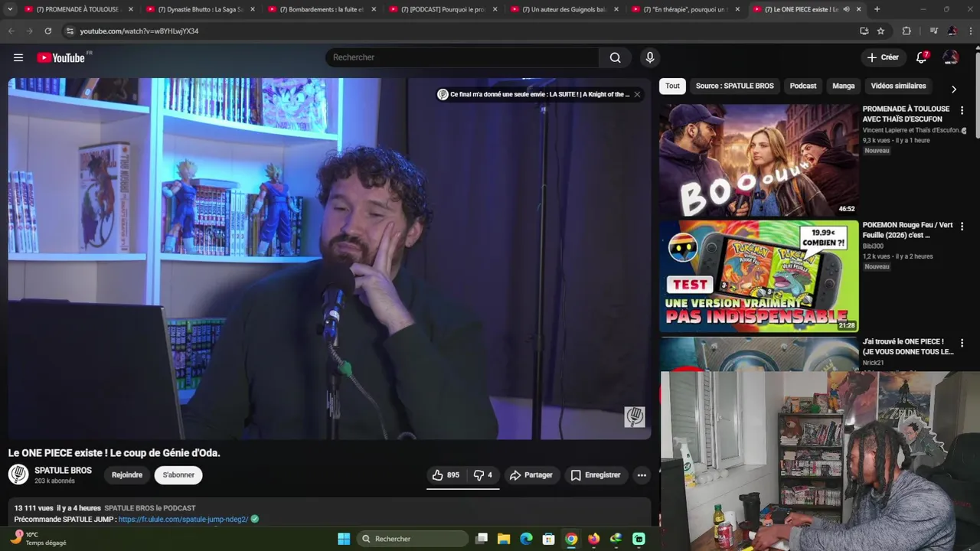Start voice search with the microphone icon
980x551 pixels.
pos(650,57)
